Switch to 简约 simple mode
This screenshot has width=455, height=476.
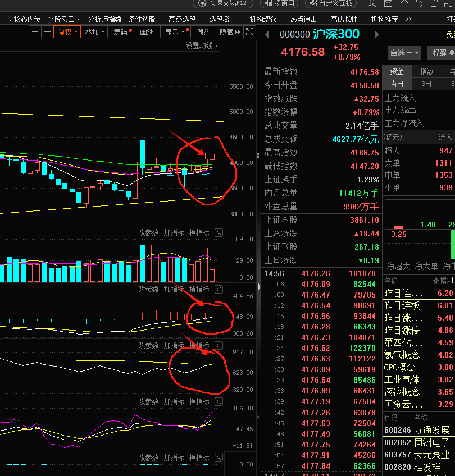[203, 32]
